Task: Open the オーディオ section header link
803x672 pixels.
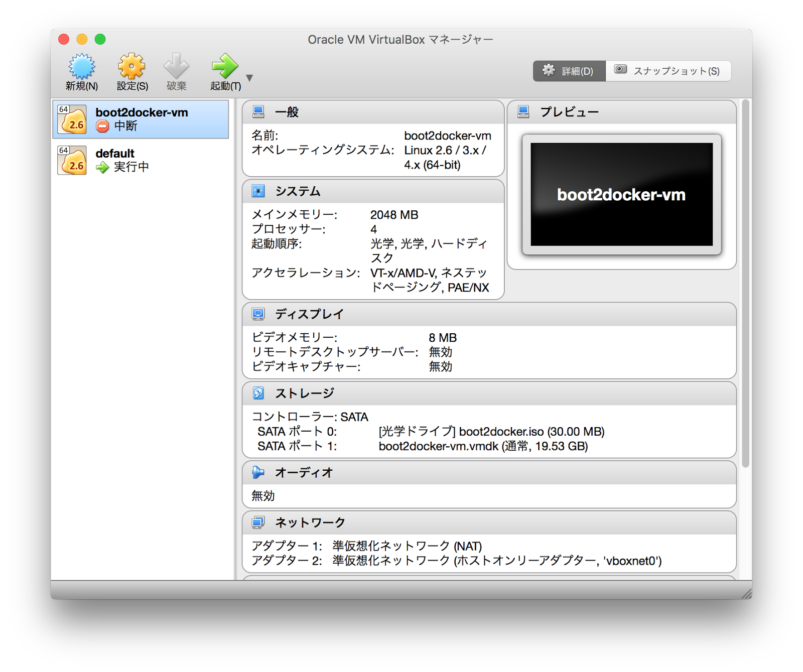Action: 304,473
